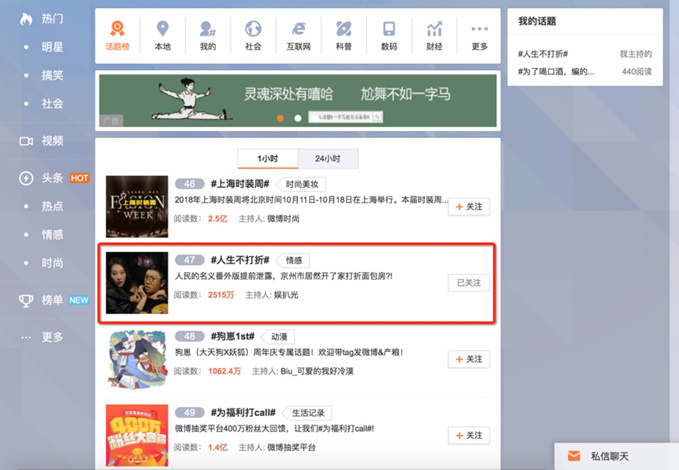This screenshot has height=470, width=679.
Task: Open #为了喝口酒，编的... in 我的话题
Action: coord(556,71)
